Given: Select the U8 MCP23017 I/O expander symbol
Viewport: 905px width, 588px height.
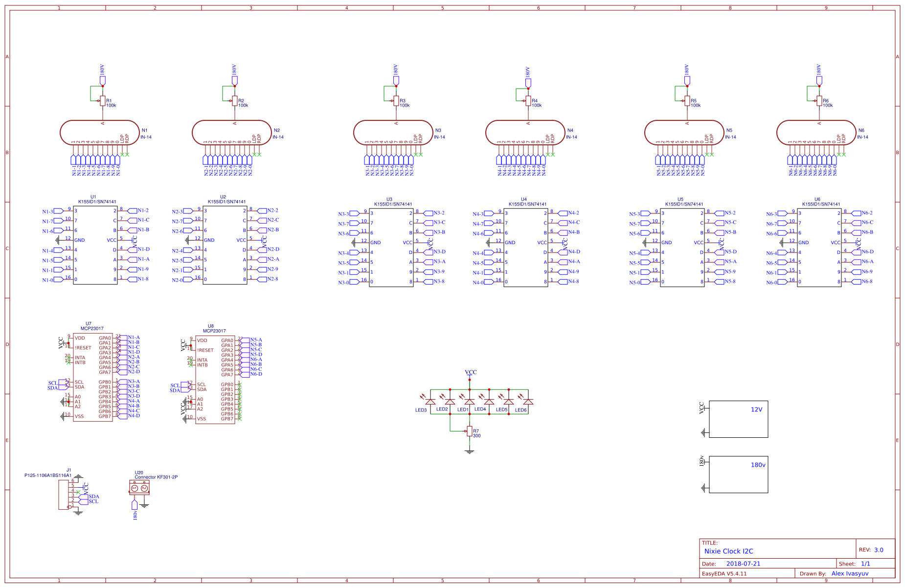Looking at the screenshot, I should click(215, 379).
